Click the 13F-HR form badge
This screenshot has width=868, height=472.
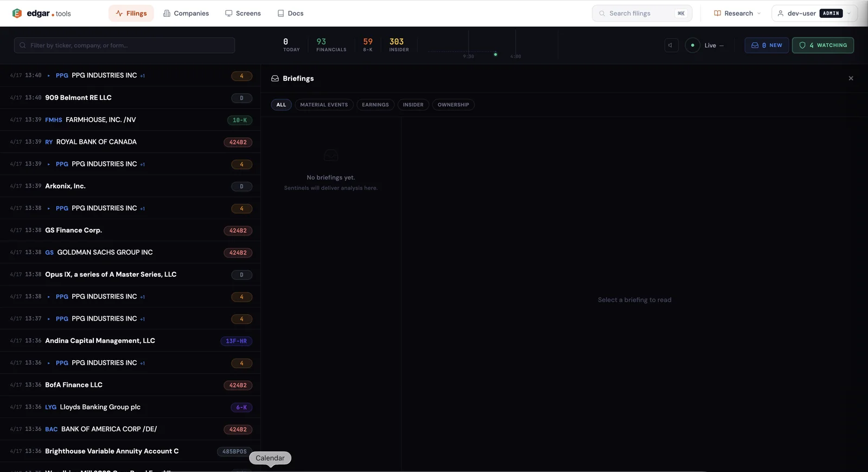236,341
